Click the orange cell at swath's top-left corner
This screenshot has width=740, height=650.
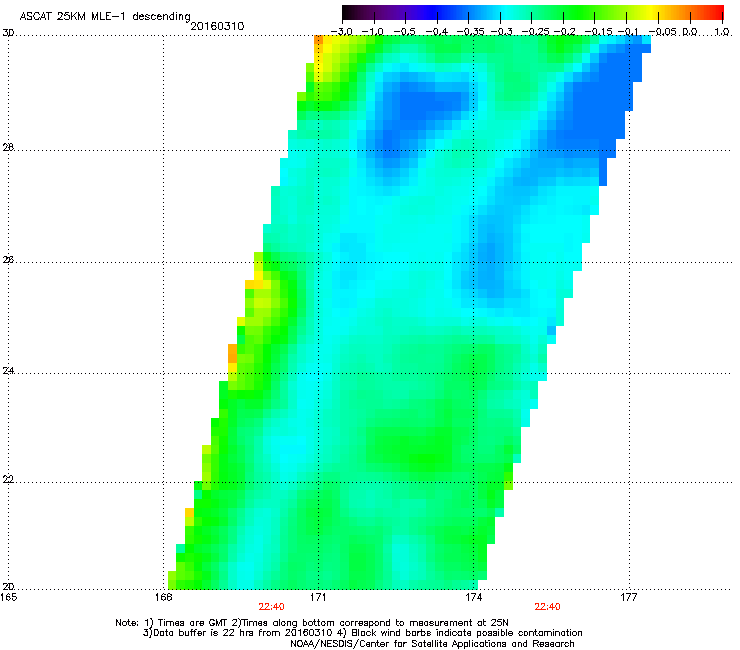319,40
